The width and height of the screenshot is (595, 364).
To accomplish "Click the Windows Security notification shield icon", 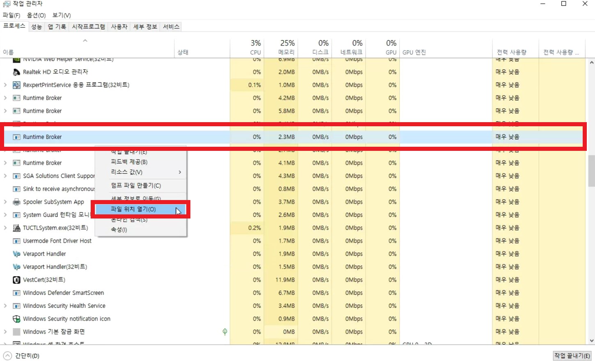I will coord(16,319).
